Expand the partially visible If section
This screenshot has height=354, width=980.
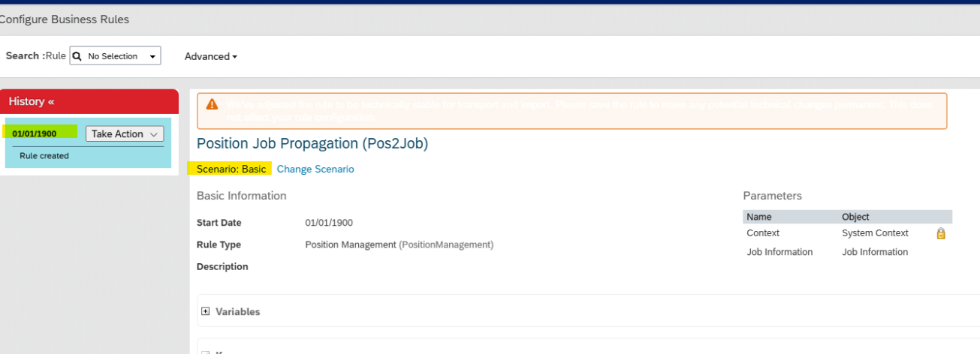[x=205, y=352]
